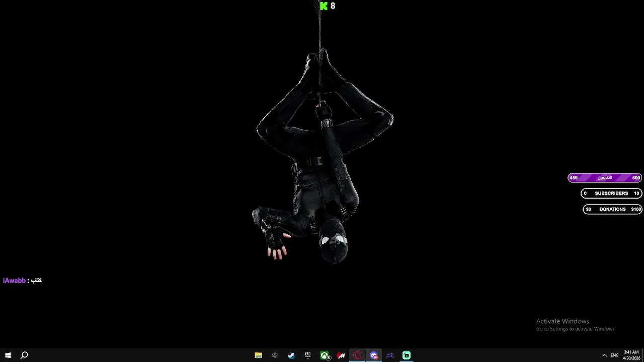Screen dimensions: 644x362
Task: Change ENG input language in tray
Action: click(614, 355)
